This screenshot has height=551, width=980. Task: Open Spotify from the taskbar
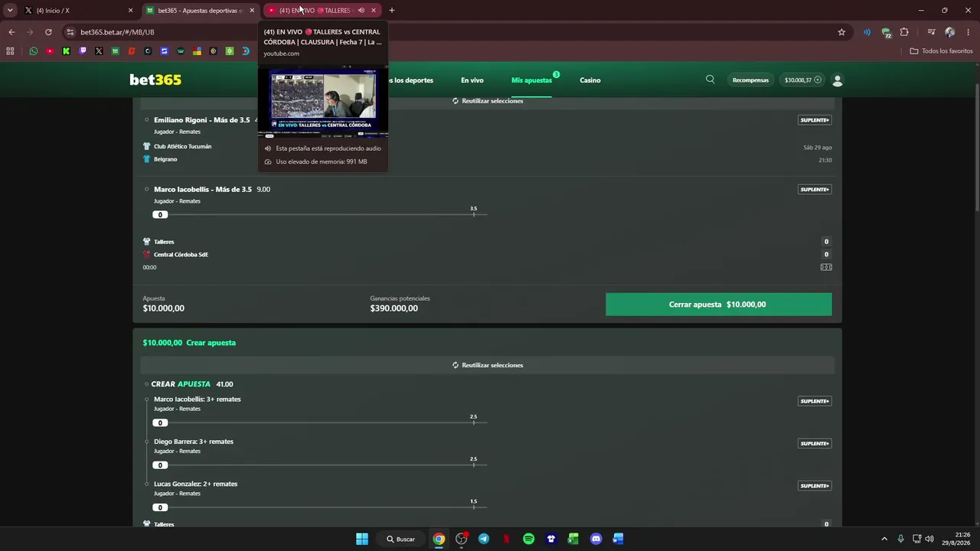coord(528,539)
